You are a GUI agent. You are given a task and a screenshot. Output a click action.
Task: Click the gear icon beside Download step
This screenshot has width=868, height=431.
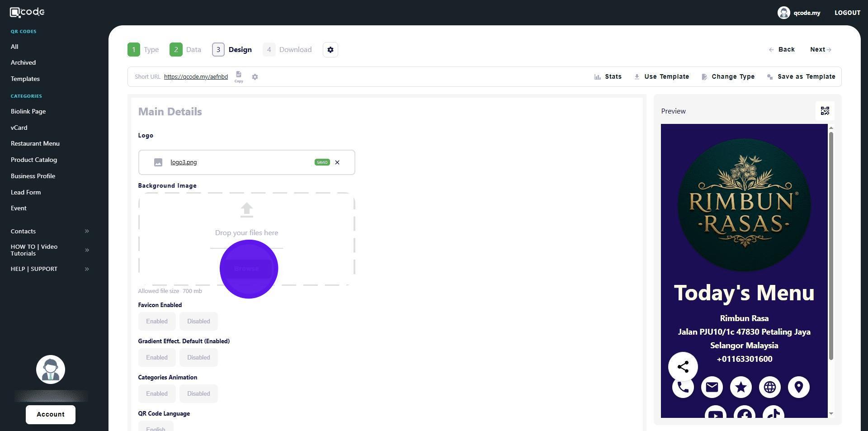[330, 50]
